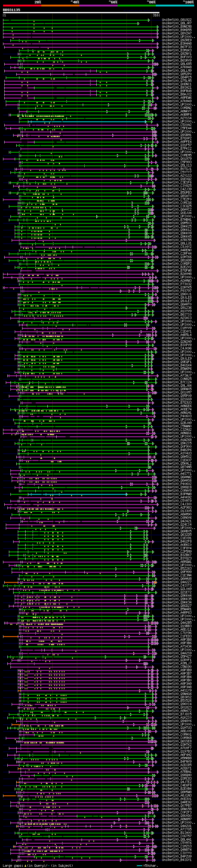Open hit UniRef100_Q42421
Viewport: 197px width, 868px height.
pyautogui.click(x=177, y=521)
